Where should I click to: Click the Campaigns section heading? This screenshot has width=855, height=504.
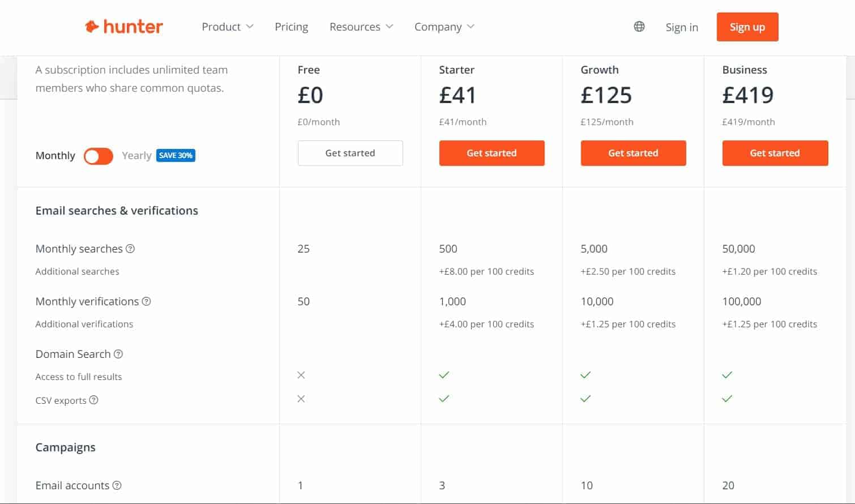tap(66, 447)
